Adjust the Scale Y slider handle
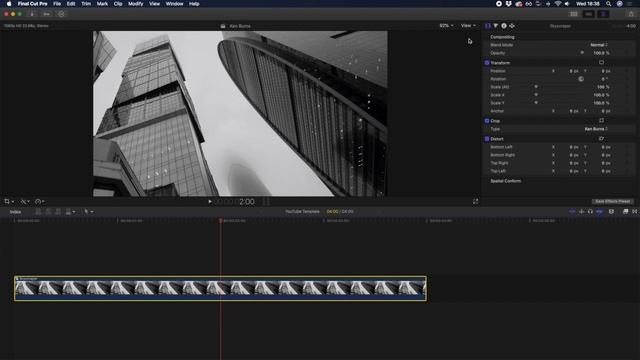The height and width of the screenshot is (360, 640). 536,103
